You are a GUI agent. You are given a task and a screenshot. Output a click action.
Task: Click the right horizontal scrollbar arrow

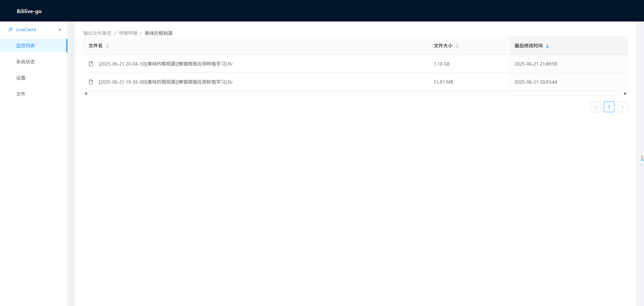[625, 94]
